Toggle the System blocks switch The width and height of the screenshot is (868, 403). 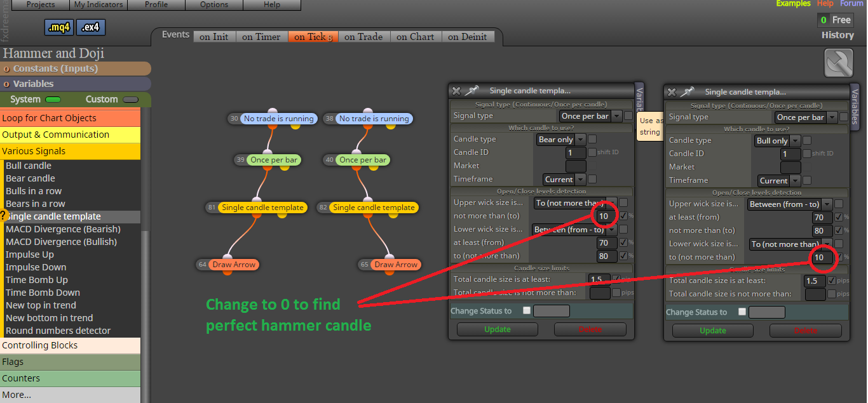[53, 100]
